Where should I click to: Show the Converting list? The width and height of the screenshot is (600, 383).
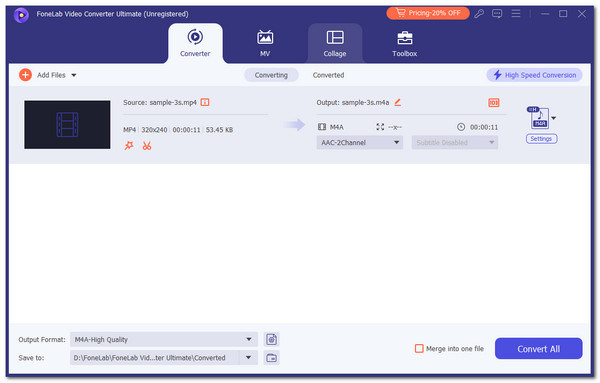point(271,75)
